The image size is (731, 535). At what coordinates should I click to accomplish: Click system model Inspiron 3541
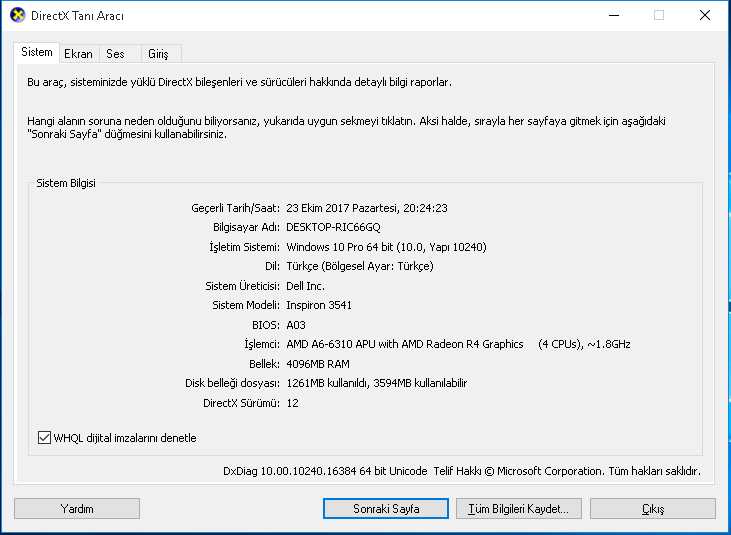319,305
